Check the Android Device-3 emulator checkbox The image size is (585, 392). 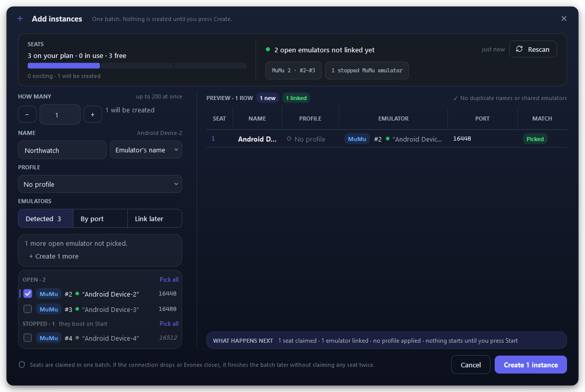tap(28, 309)
